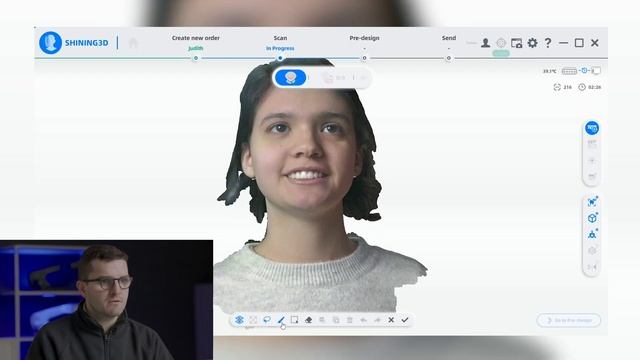640x360 pixels.
Task: Select the greyed second scan mode icon
Action: tap(328, 78)
